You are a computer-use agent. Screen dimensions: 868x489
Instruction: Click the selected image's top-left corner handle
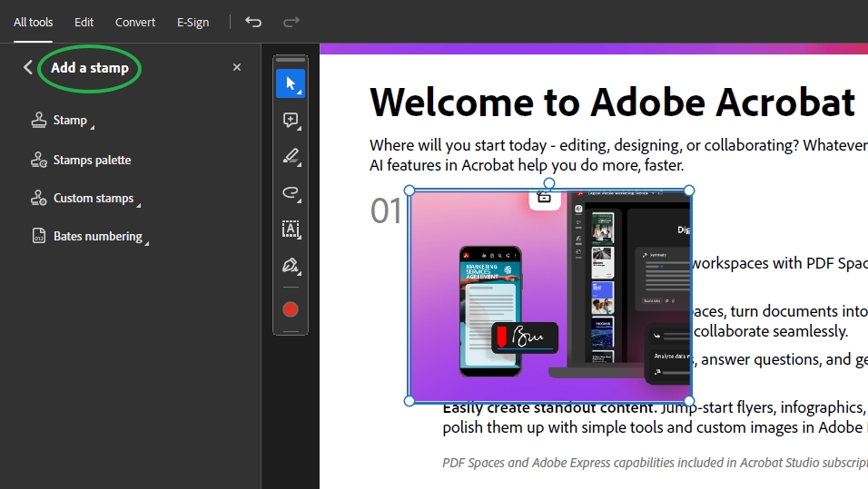pyautogui.click(x=409, y=191)
